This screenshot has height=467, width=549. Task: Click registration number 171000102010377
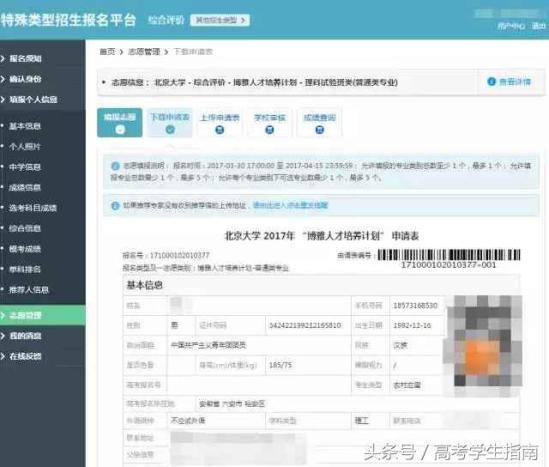[179, 255]
